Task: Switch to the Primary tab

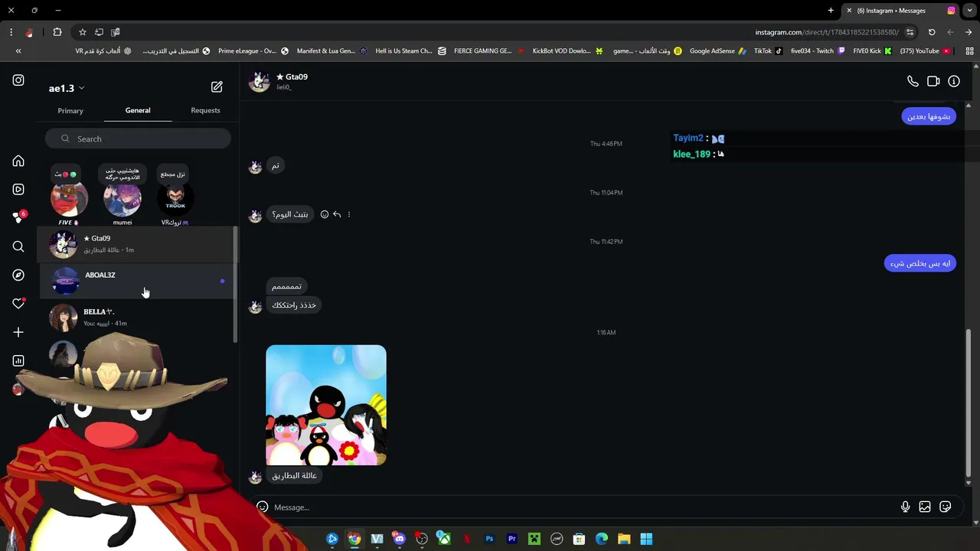Action: click(x=70, y=111)
